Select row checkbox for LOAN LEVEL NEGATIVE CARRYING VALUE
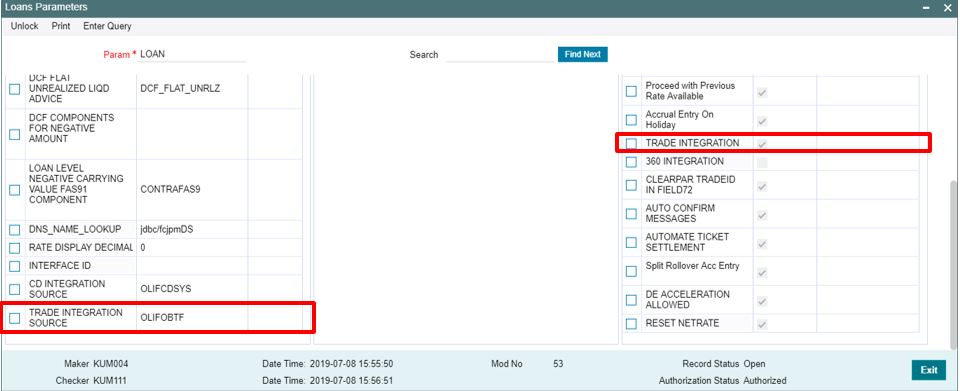The width and height of the screenshot is (960, 391). [15, 190]
